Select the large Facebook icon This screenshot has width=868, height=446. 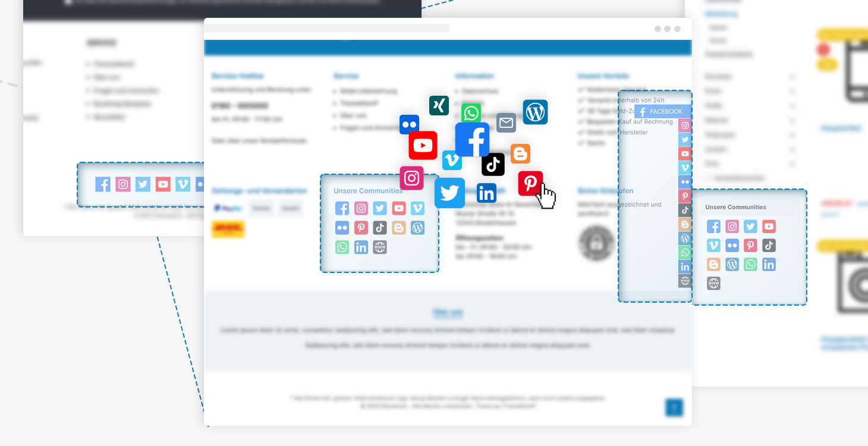coord(473,139)
